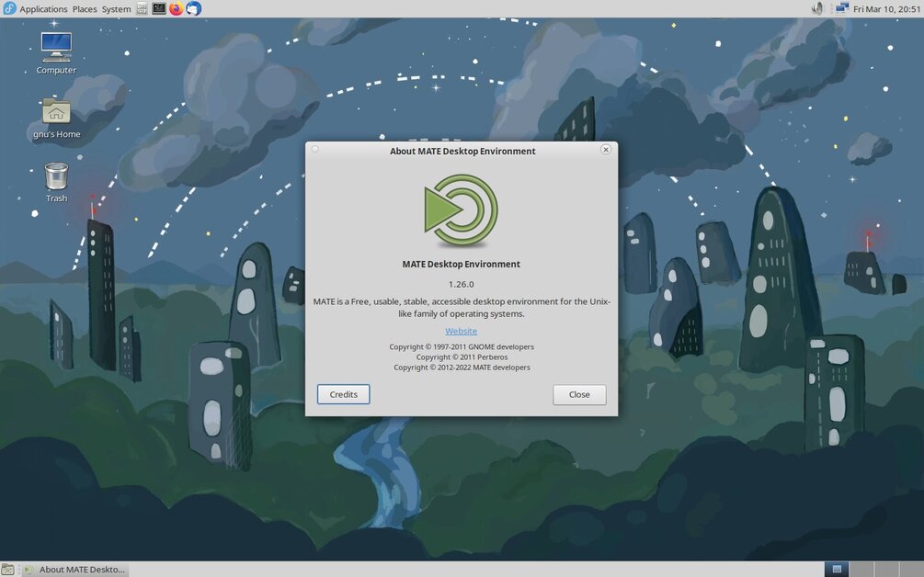Click Copyright 1997-2011 GNOME developers line
Screen dimensions: 924x577
[x=462, y=346]
